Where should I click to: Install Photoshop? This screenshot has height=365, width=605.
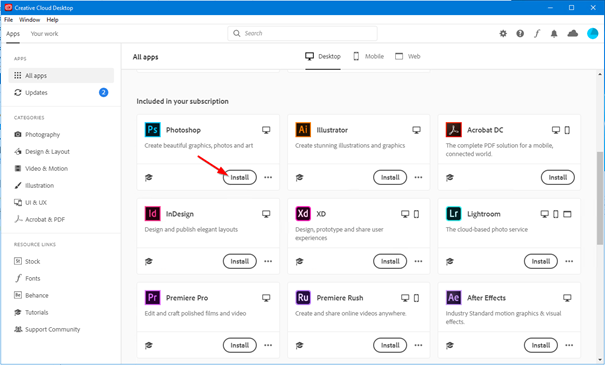click(x=240, y=177)
